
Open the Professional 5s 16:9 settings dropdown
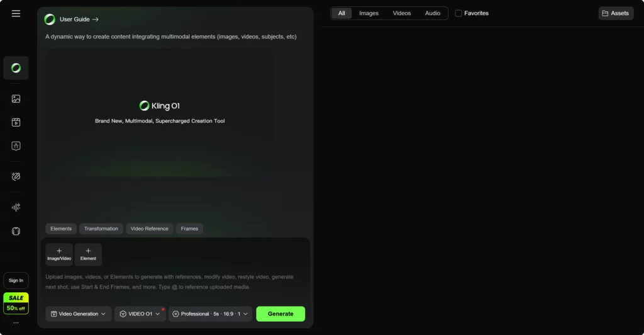[x=210, y=314]
